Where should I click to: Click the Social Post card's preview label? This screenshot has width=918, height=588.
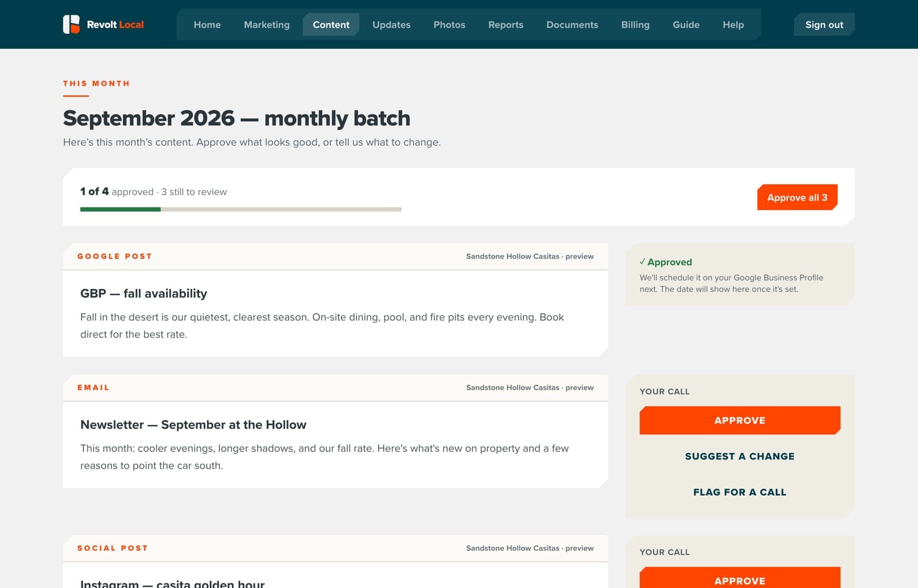(x=530, y=548)
